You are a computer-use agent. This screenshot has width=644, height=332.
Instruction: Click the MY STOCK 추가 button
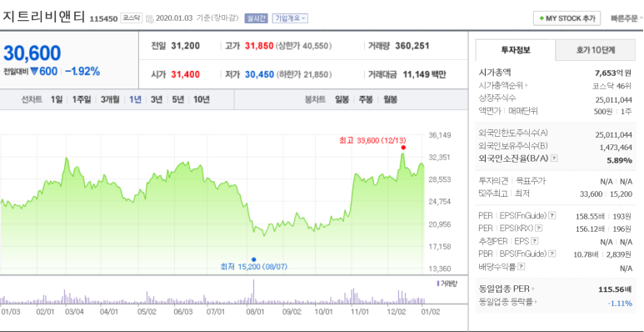pyautogui.click(x=567, y=18)
